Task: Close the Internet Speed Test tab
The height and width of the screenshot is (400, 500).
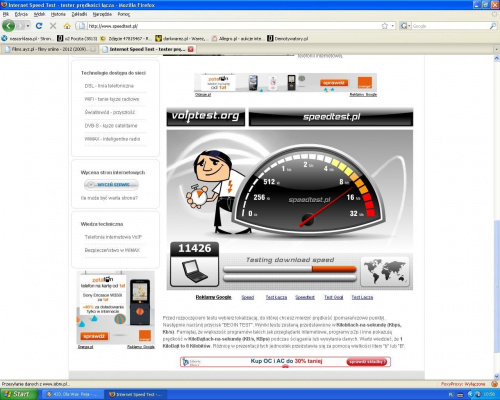Action: coord(190,49)
